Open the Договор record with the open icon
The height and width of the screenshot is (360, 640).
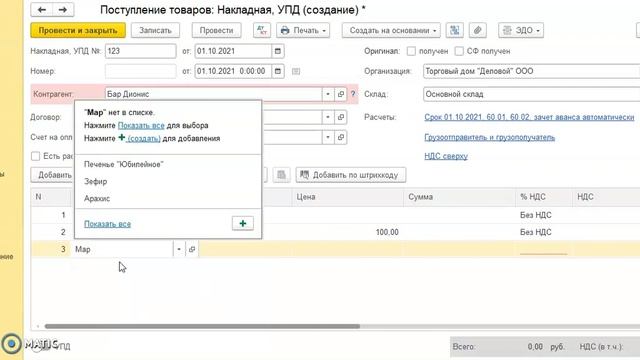[340, 117]
